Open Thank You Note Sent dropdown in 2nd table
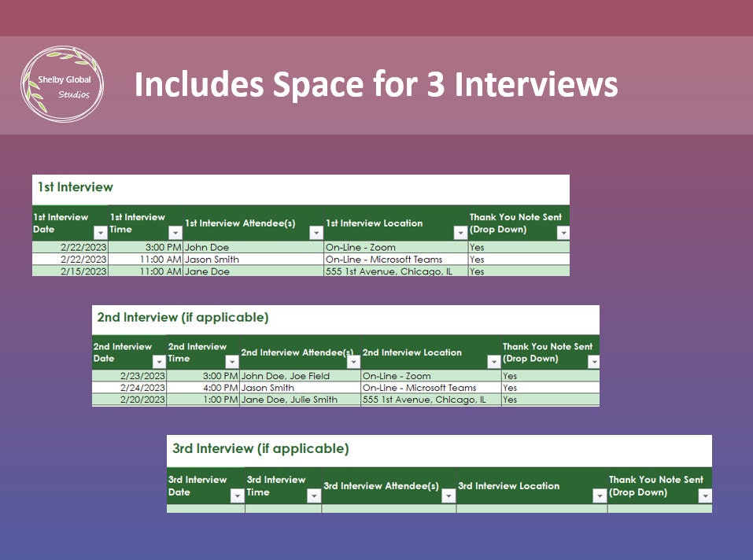The width and height of the screenshot is (753, 560). coord(593,362)
